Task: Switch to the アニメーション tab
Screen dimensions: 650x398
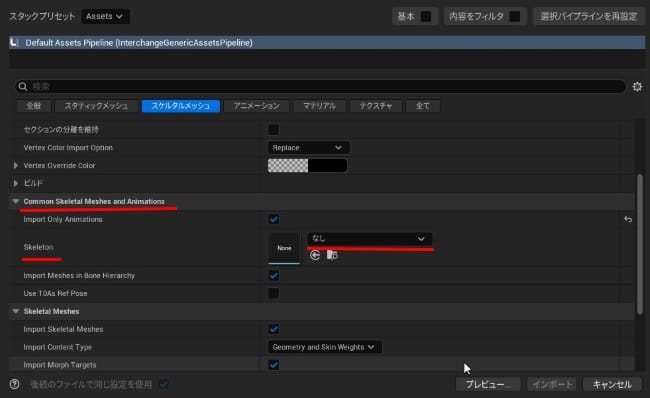Action: point(257,106)
